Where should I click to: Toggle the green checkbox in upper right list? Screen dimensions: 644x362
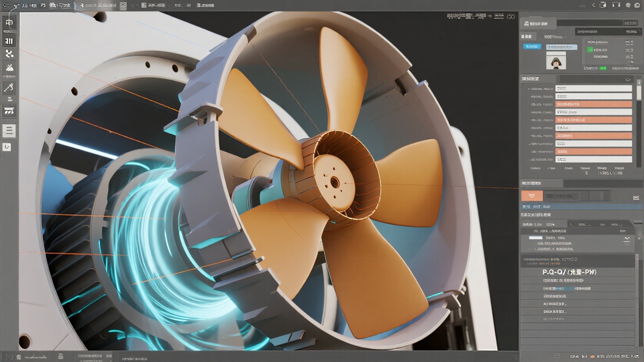[x=590, y=50]
